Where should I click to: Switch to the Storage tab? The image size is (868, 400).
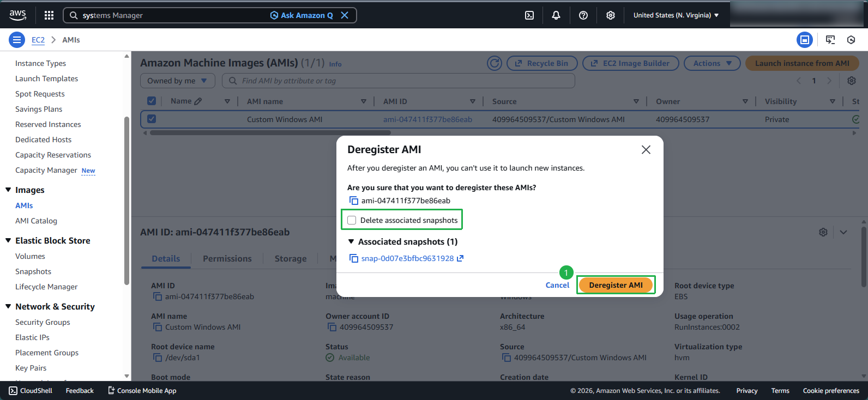(291, 259)
